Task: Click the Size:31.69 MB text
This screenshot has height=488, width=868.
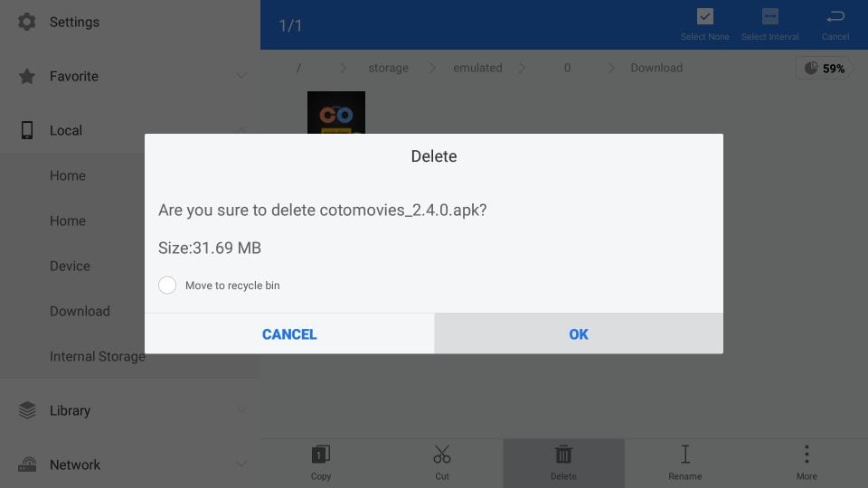Action: (x=209, y=248)
